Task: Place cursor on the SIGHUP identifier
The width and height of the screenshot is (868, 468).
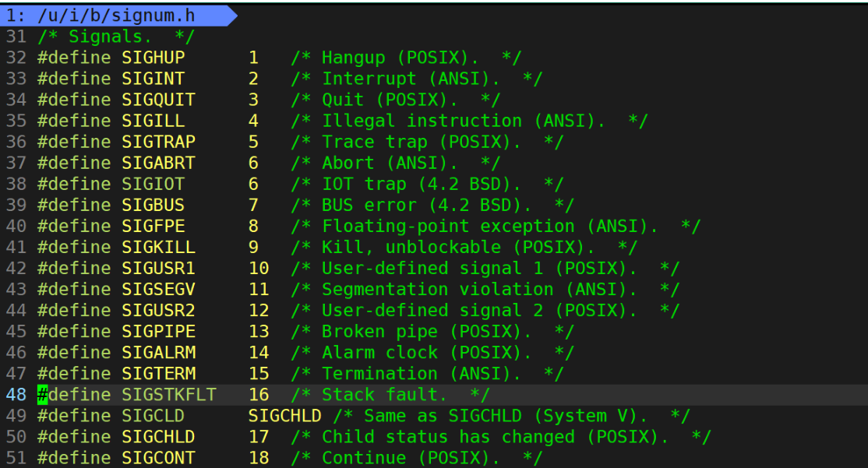Action: (x=153, y=58)
